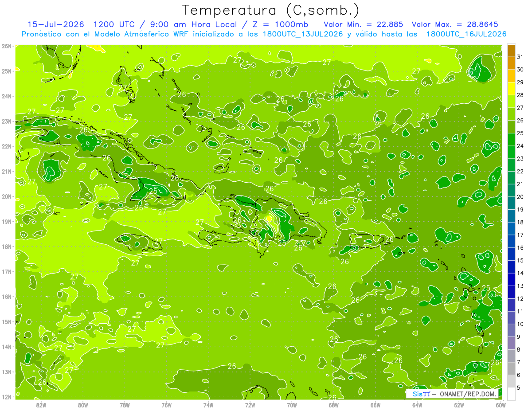
Task: Click the 26N latitude axis label
Action: [7, 46]
